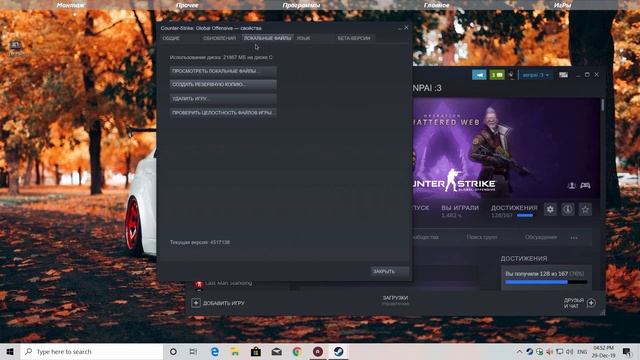This screenshot has width=640, height=360.
Task: Open volume control in system tray
Action: point(569,351)
